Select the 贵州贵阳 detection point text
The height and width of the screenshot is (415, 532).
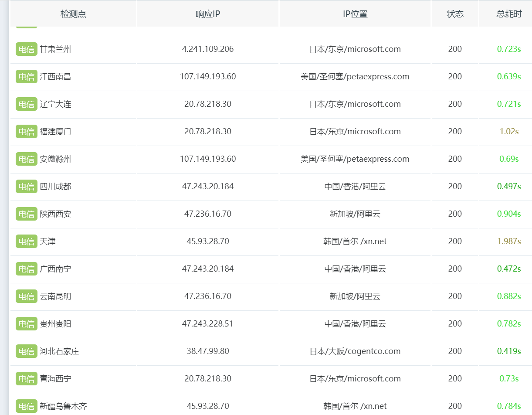pyautogui.click(x=55, y=324)
